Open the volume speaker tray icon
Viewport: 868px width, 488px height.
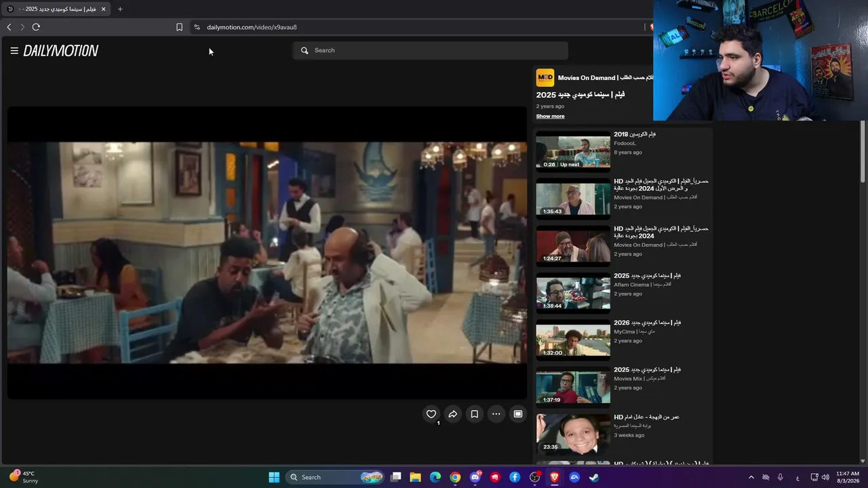coord(825,477)
